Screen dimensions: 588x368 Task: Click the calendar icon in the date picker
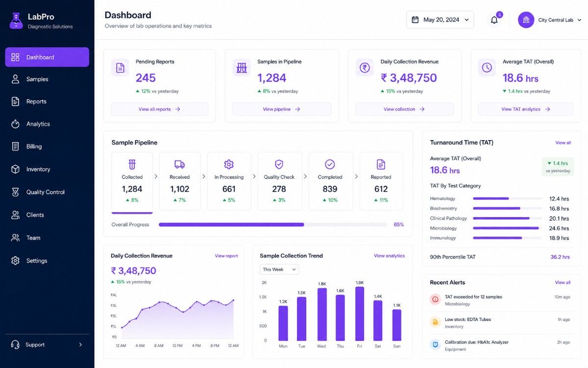click(415, 20)
